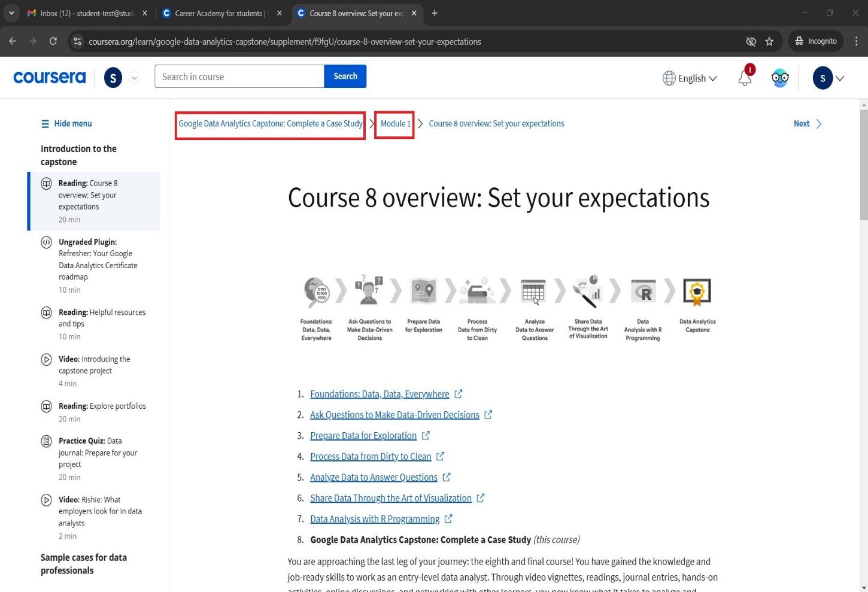Click the site information icon in address bar
The width and height of the screenshot is (868, 592).
pos(77,41)
